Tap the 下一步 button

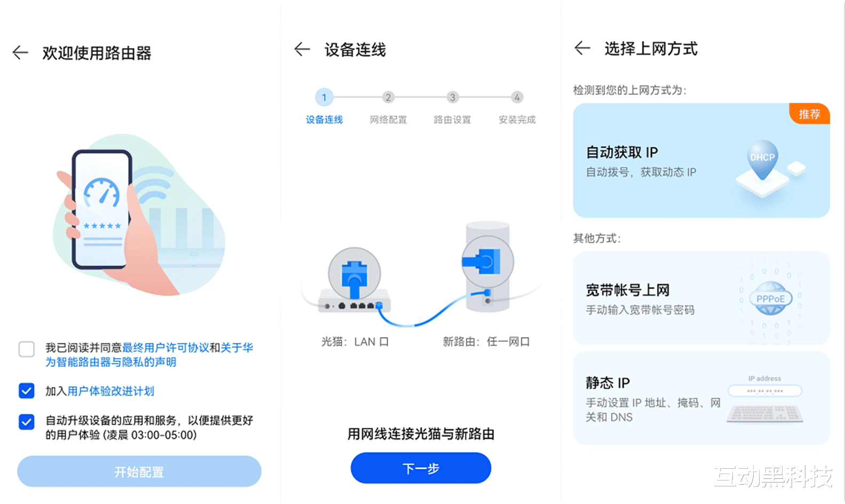421,468
